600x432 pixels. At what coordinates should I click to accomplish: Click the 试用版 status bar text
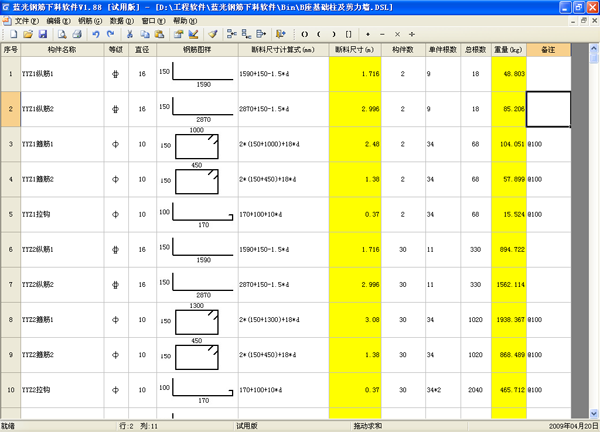tap(246, 426)
